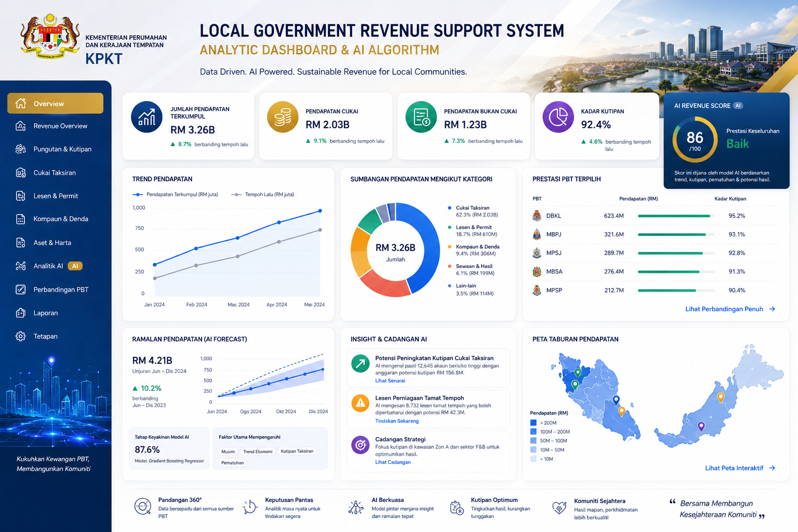Click the Overview home icon in sidebar
Screen dimensions: 798x532
coord(21,103)
